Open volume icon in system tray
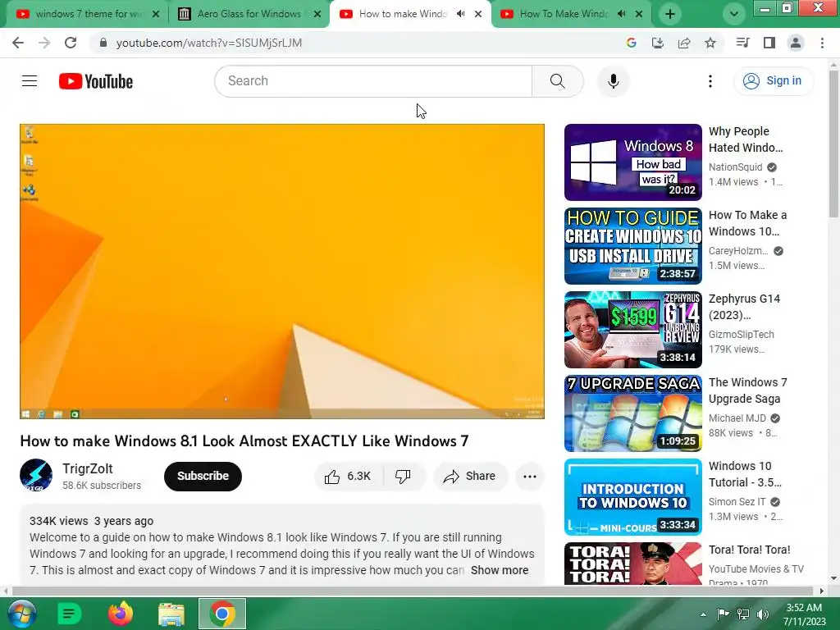This screenshot has height=630, width=840. point(763,614)
